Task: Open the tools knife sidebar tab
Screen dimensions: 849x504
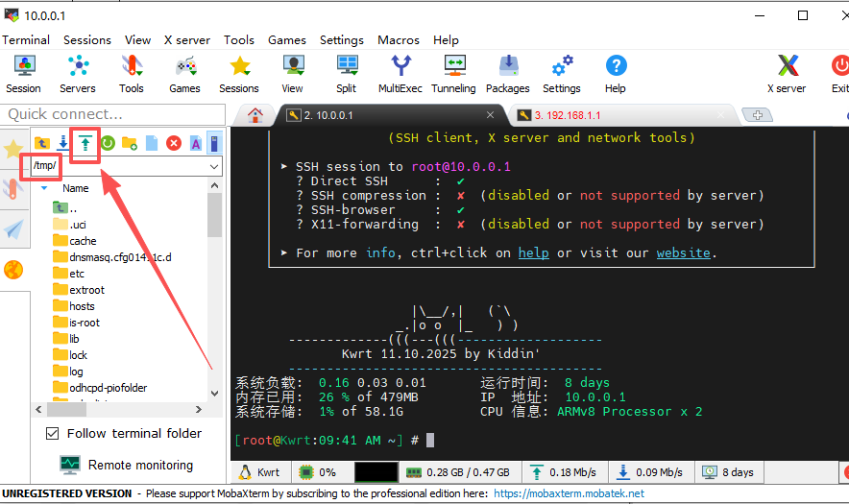Action: (13, 189)
